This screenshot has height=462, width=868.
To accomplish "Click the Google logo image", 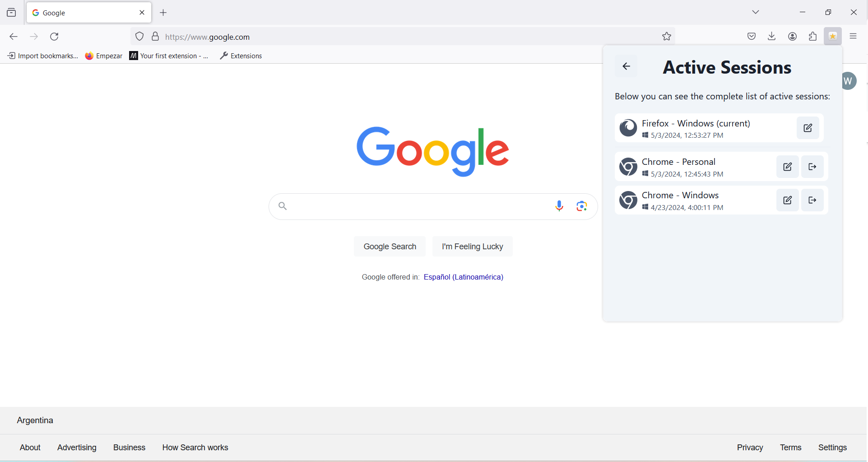I will [x=433, y=151].
